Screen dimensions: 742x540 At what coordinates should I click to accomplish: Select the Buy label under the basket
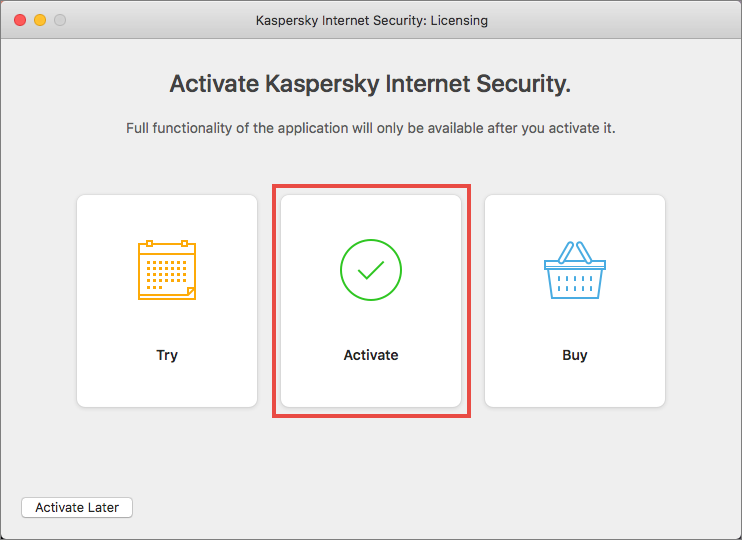[574, 355]
